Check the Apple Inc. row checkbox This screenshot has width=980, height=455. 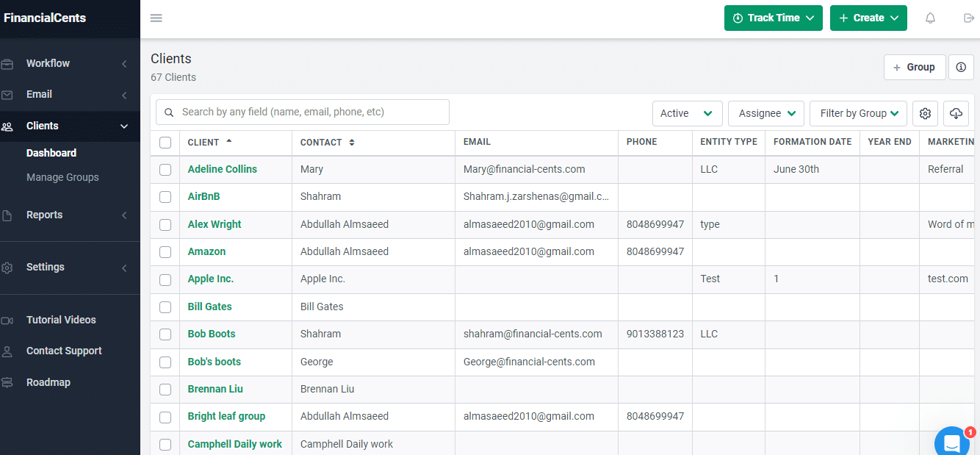coord(165,279)
